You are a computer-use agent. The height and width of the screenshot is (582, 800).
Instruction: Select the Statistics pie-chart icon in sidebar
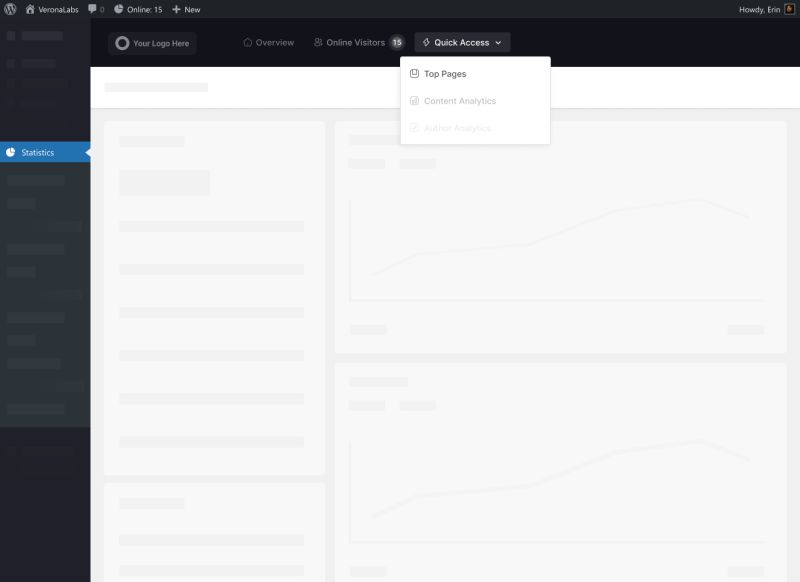pyautogui.click(x=12, y=152)
